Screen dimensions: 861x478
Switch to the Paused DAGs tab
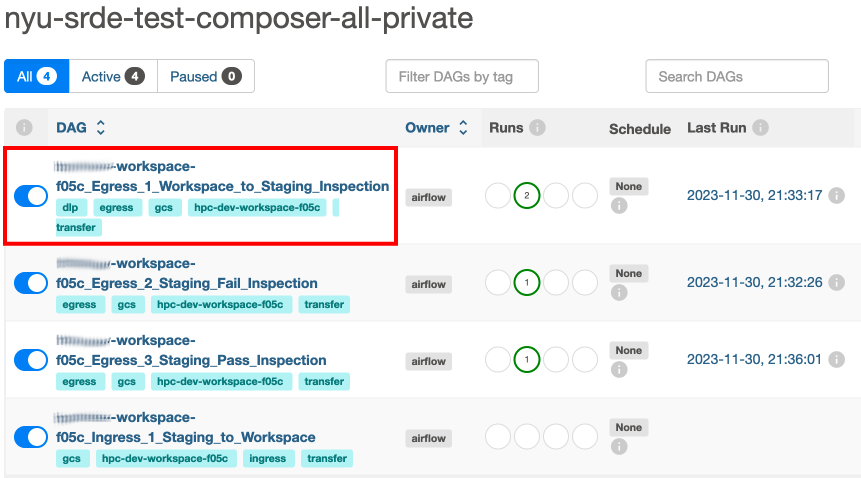pos(206,76)
